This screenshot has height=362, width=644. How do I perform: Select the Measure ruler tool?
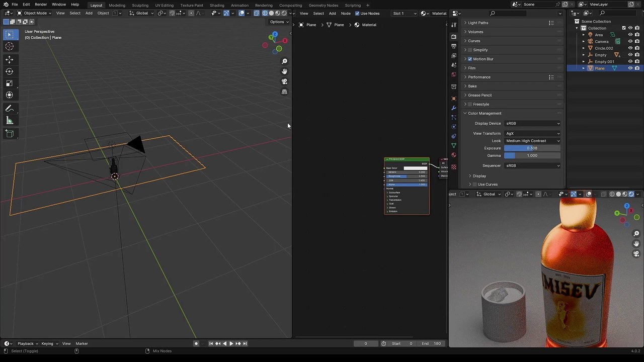(x=9, y=121)
